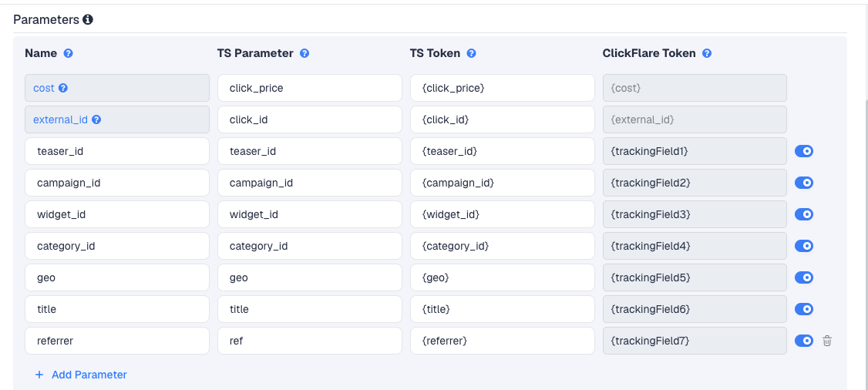
Task: Click the help icon next to external_id
Action: [x=96, y=119]
